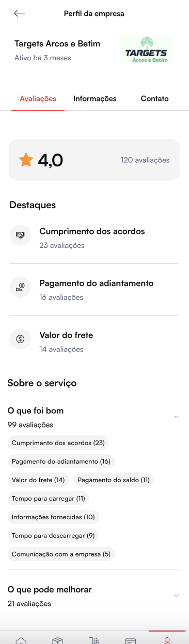Switch to the Contato tab
This screenshot has width=189, height=644.
[154, 98]
